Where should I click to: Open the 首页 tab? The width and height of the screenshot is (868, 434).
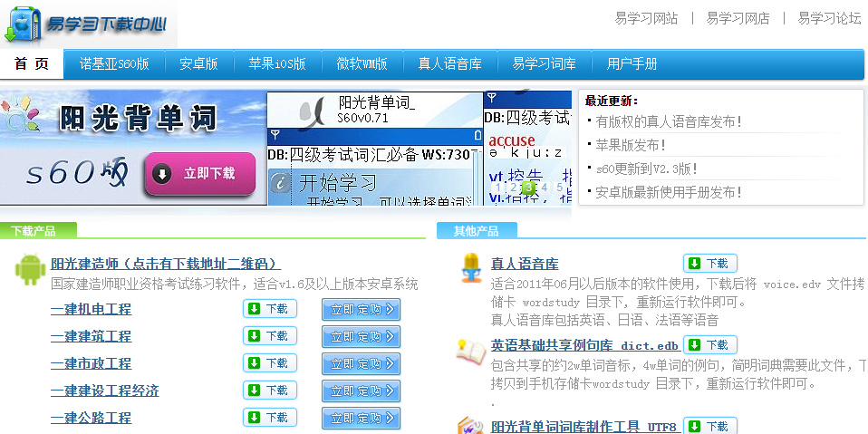tap(32, 64)
